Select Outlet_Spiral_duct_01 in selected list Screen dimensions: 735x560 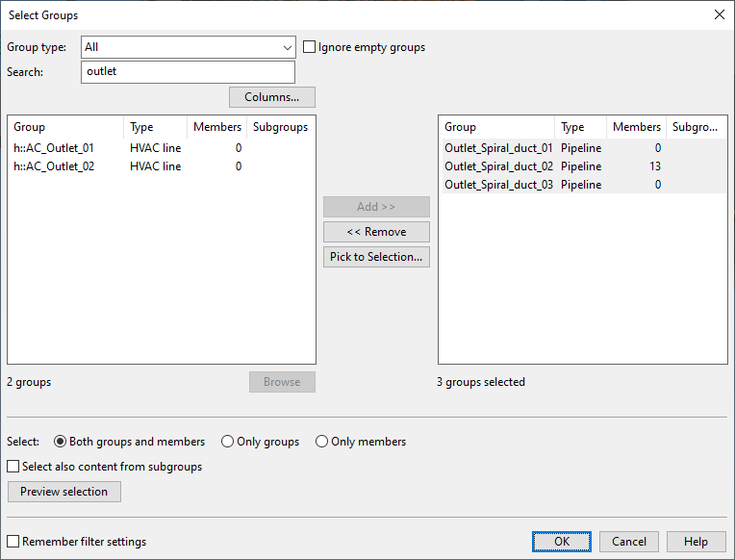(498, 148)
